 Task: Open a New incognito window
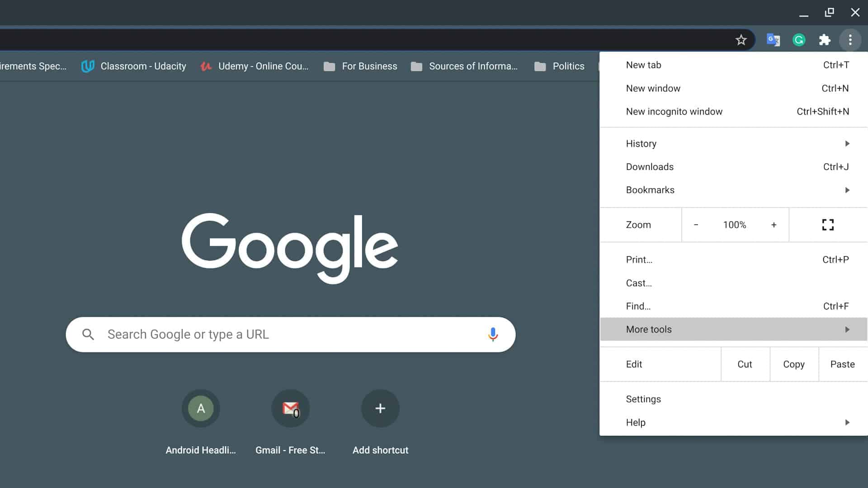pyautogui.click(x=674, y=111)
